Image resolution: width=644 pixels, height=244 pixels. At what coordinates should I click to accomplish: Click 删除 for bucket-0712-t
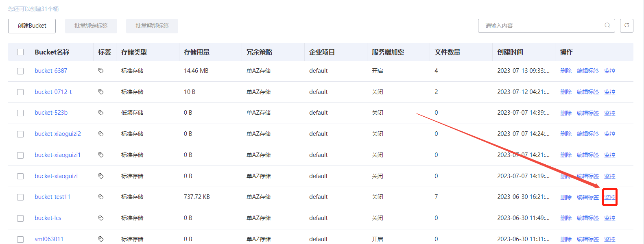click(x=565, y=92)
